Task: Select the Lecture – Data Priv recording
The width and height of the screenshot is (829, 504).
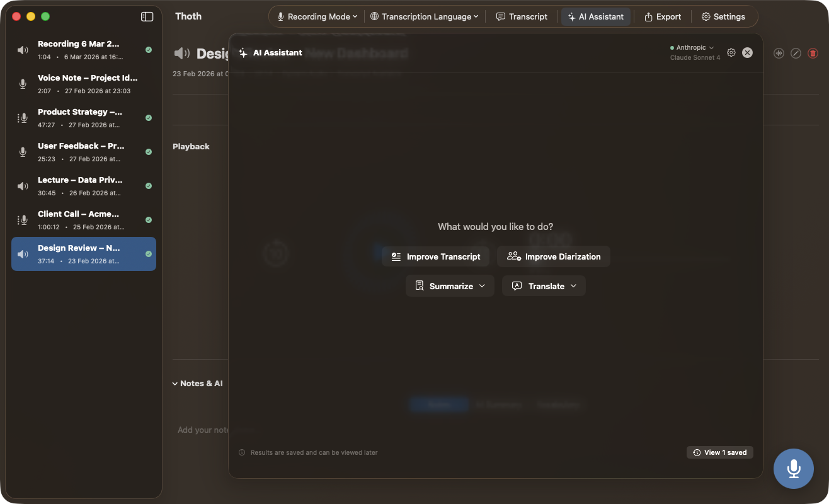Action: click(82, 186)
